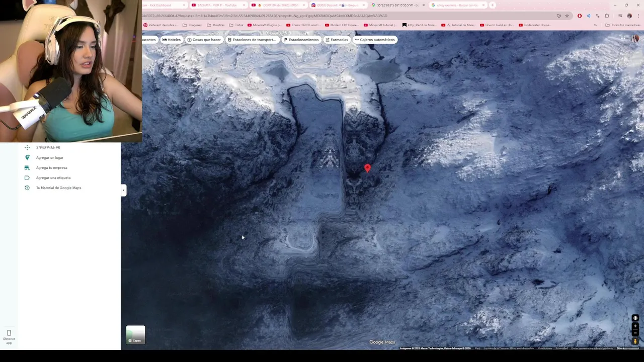Click the plus code dots icon

[x=27, y=148]
